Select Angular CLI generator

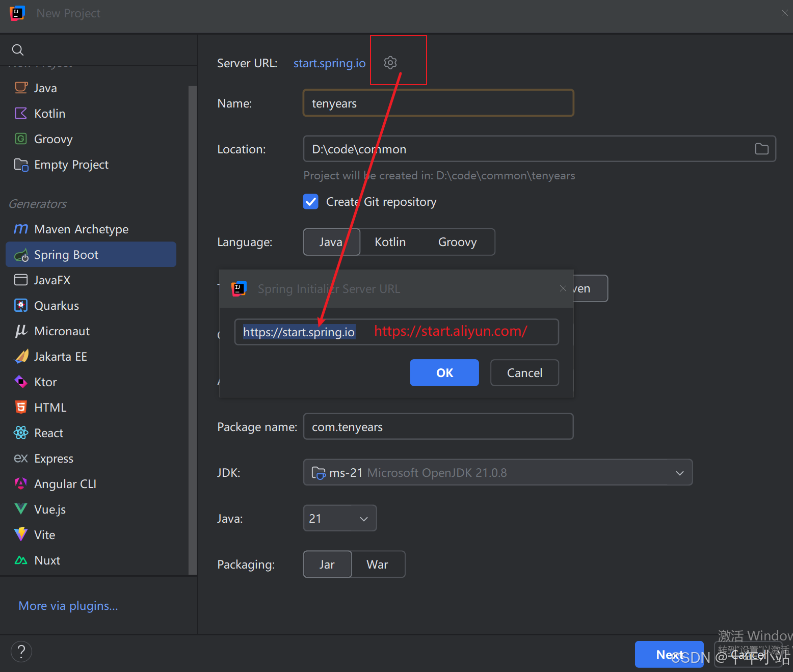click(91, 483)
